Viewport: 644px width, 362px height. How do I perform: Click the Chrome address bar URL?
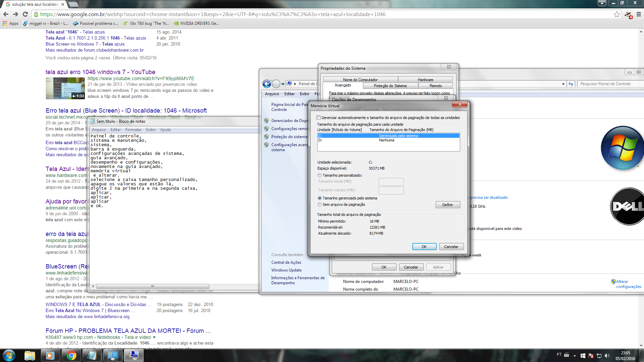point(213,14)
